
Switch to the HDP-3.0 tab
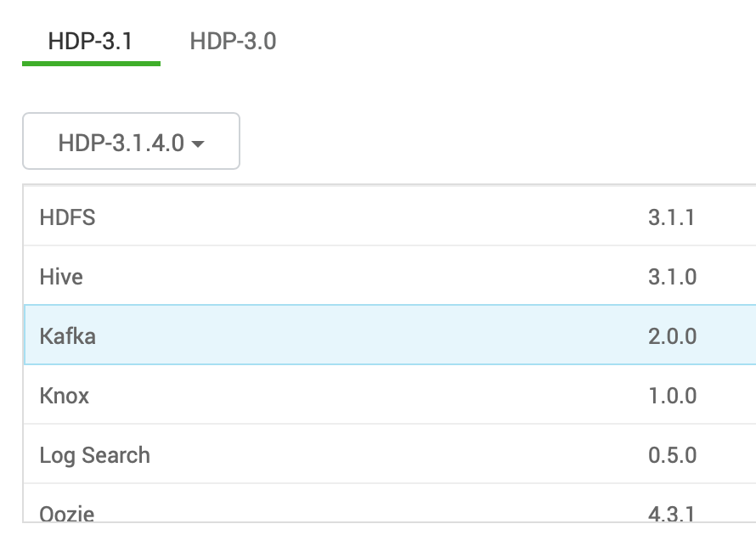tap(233, 41)
